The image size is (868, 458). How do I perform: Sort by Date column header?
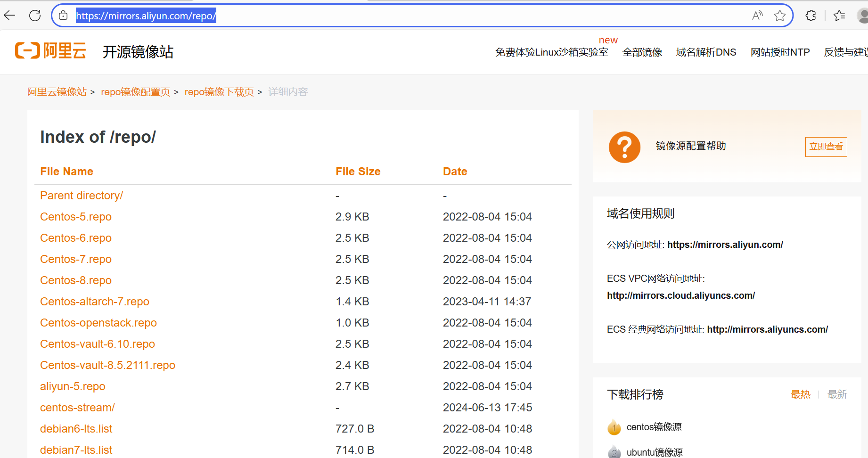pyautogui.click(x=455, y=172)
